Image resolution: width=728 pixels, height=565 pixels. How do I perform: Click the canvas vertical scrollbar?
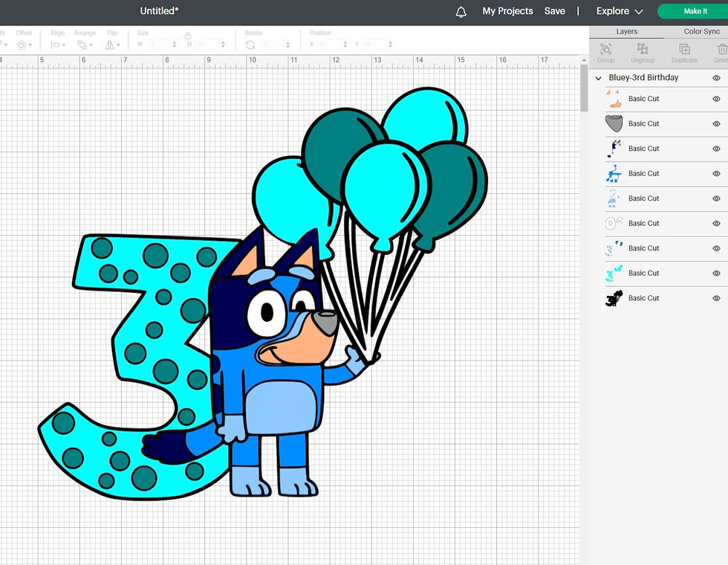click(x=584, y=88)
